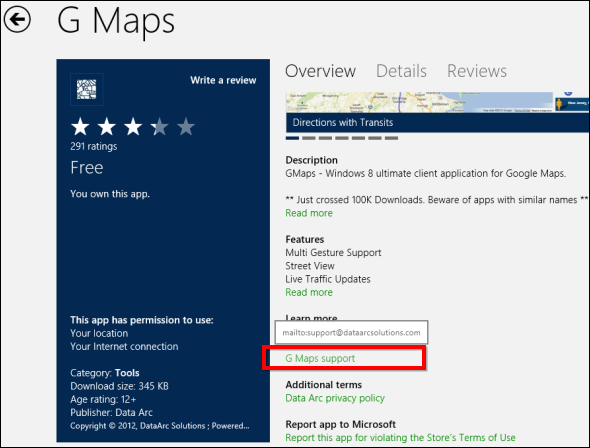590x448 pixels.
Task: Click the Your location permission entry
Action: pyautogui.click(x=99, y=333)
